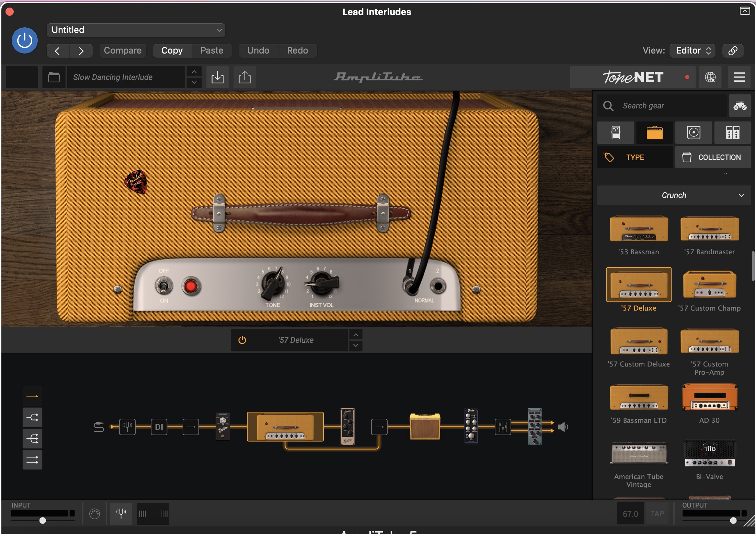Open the ToneNET panel
Viewport: 756px width, 534px height.
coord(633,77)
